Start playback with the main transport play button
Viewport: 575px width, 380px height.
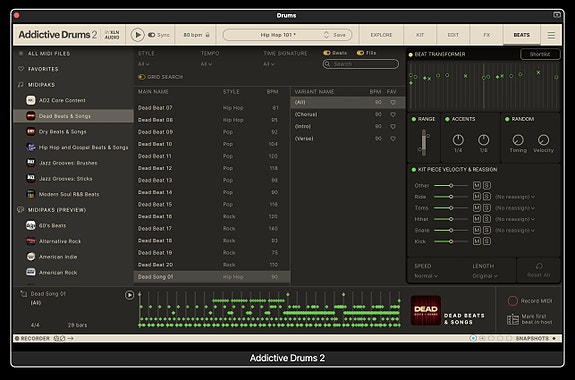coord(138,35)
